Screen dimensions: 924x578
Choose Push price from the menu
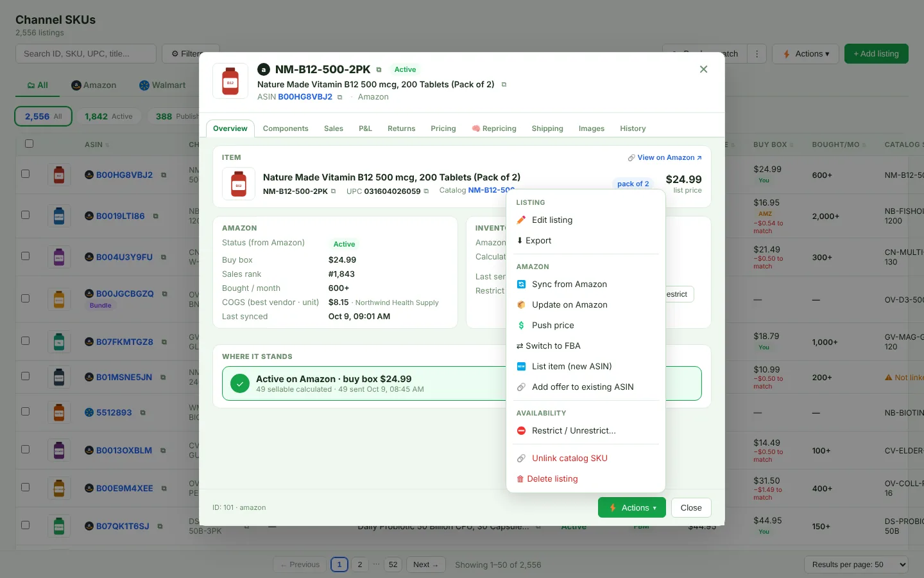(586, 326)
